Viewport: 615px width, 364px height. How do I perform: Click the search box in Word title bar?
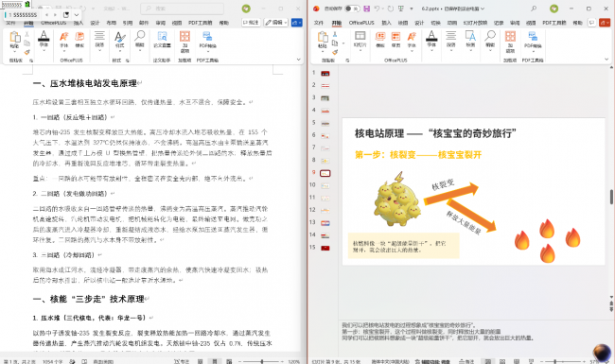tap(183, 9)
